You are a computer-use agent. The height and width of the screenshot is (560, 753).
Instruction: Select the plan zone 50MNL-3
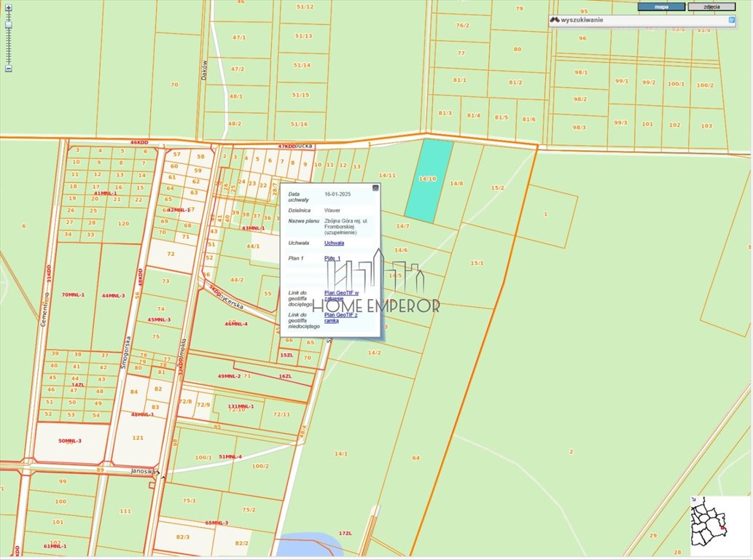click(x=70, y=441)
